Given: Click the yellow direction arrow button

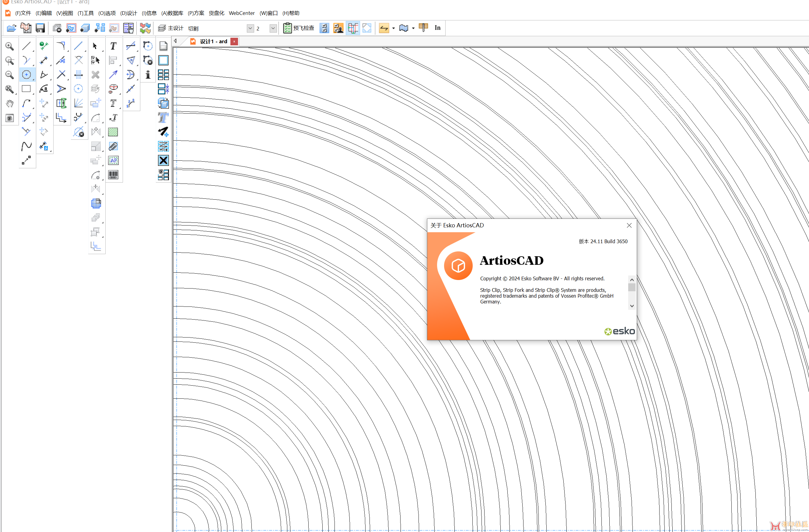Looking at the screenshot, I should [384, 28].
